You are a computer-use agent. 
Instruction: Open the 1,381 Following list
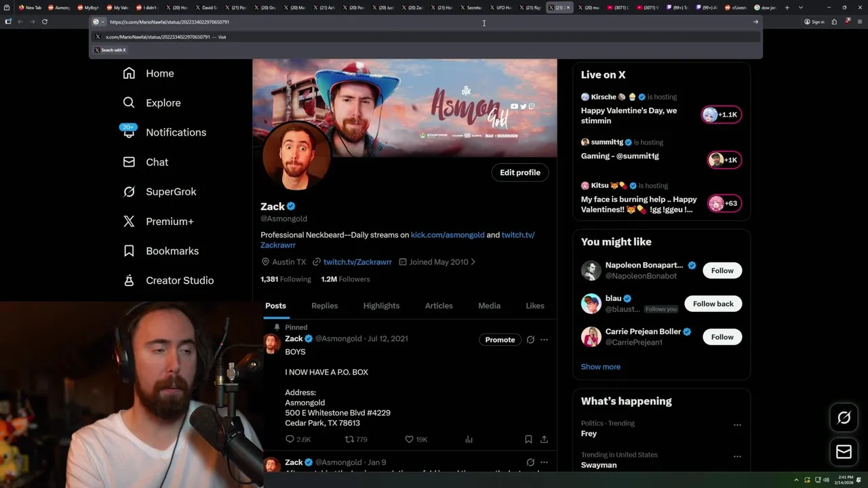click(285, 279)
